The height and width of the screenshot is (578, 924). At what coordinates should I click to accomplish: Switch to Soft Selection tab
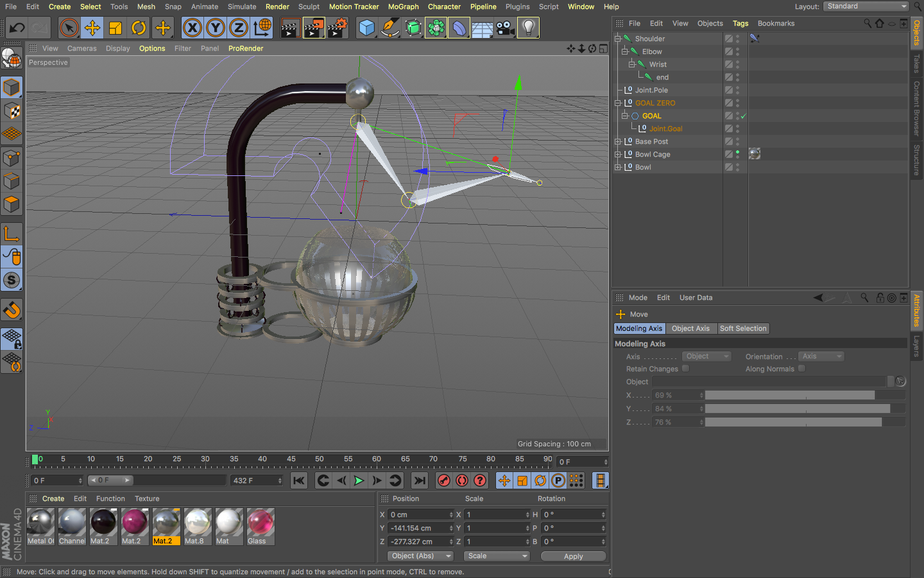coord(743,328)
